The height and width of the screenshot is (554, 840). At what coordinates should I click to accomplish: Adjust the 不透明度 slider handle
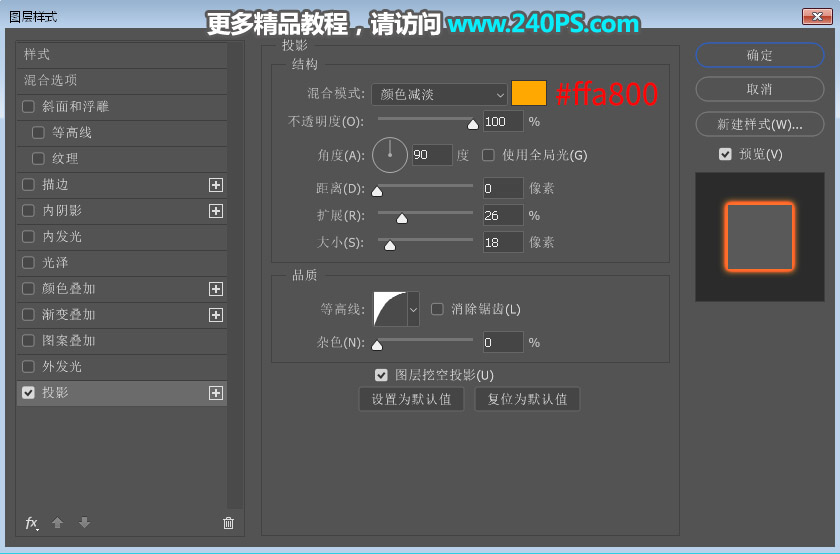click(472, 124)
